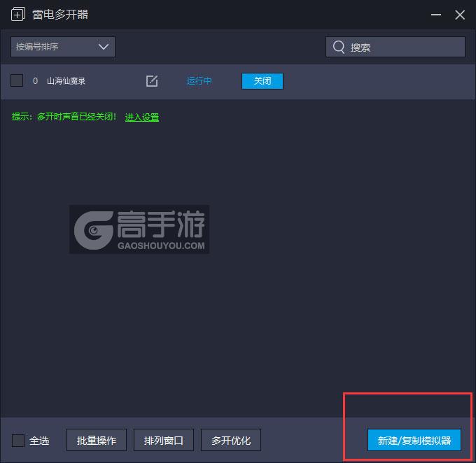Close the 雷电多开器 window

tap(460, 15)
